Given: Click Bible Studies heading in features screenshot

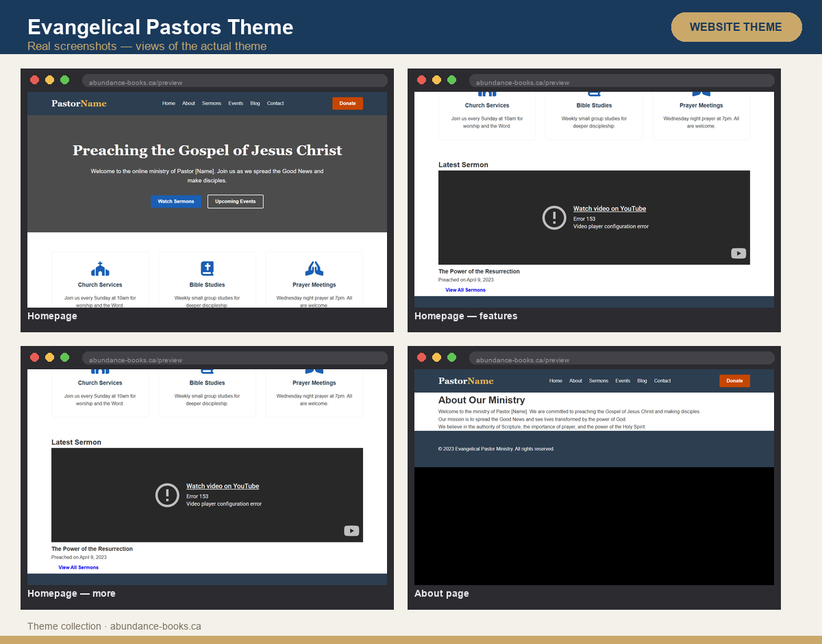Looking at the screenshot, I should [x=594, y=106].
